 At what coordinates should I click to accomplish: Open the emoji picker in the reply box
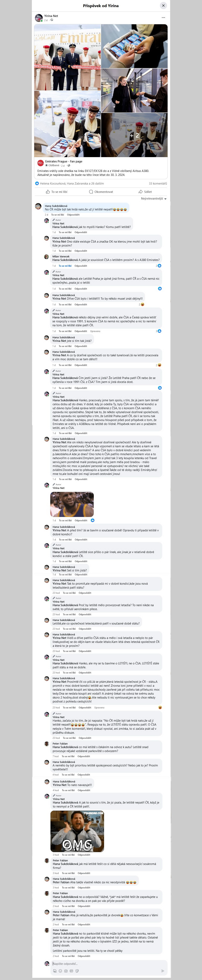point(60,971)
